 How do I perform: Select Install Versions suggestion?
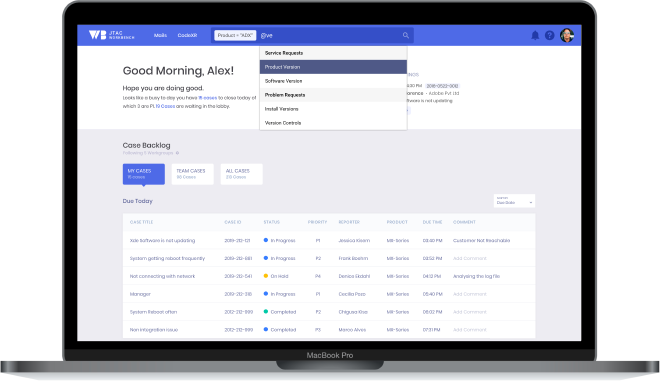333,109
